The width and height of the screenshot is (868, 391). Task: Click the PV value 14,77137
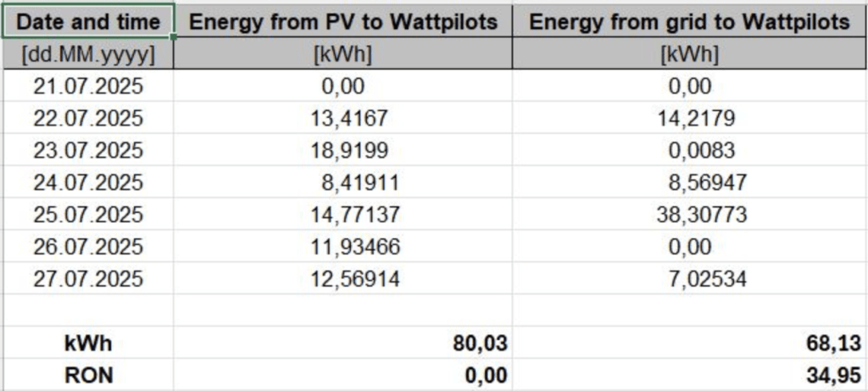tap(342, 215)
